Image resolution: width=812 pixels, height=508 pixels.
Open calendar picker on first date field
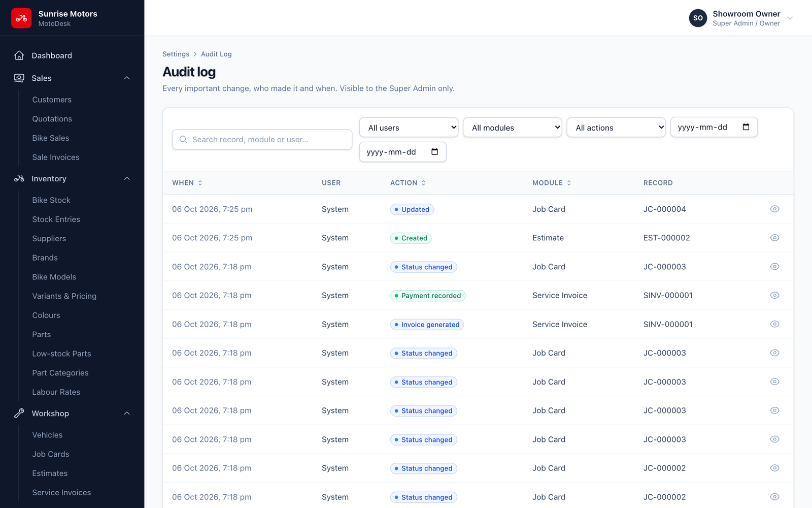(746, 127)
